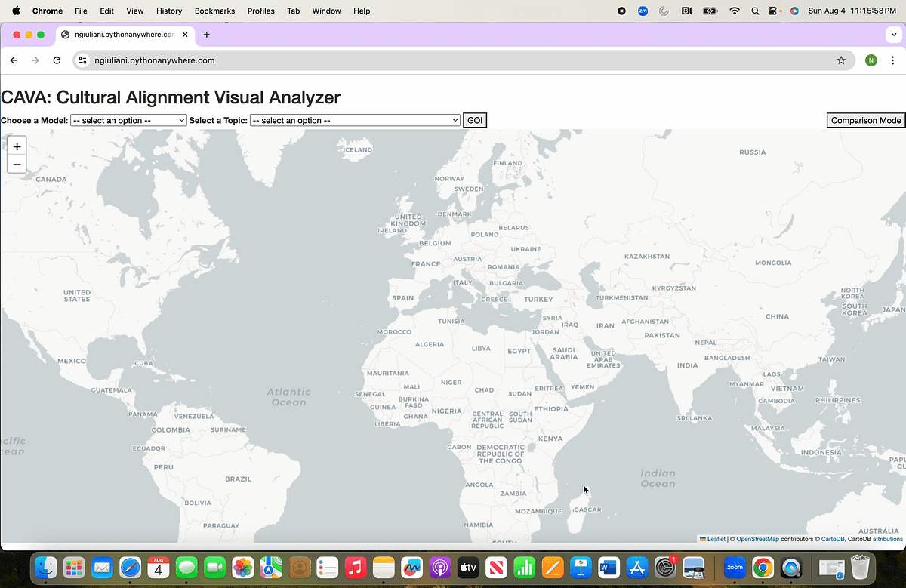Image resolution: width=906 pixels, height=588 pixels.
Task: Open the Chrome menu in menu bar
Action: click(x=48, y=11)
